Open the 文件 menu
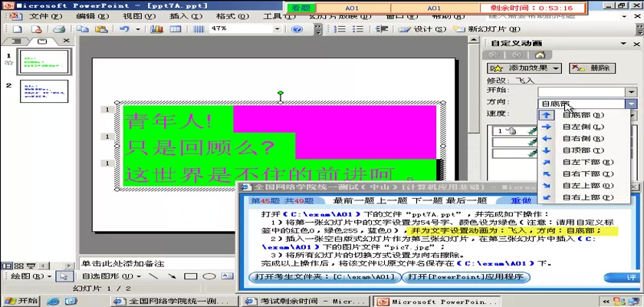The height and width of the screenshot is (307, 644). (x=45, y=16)
